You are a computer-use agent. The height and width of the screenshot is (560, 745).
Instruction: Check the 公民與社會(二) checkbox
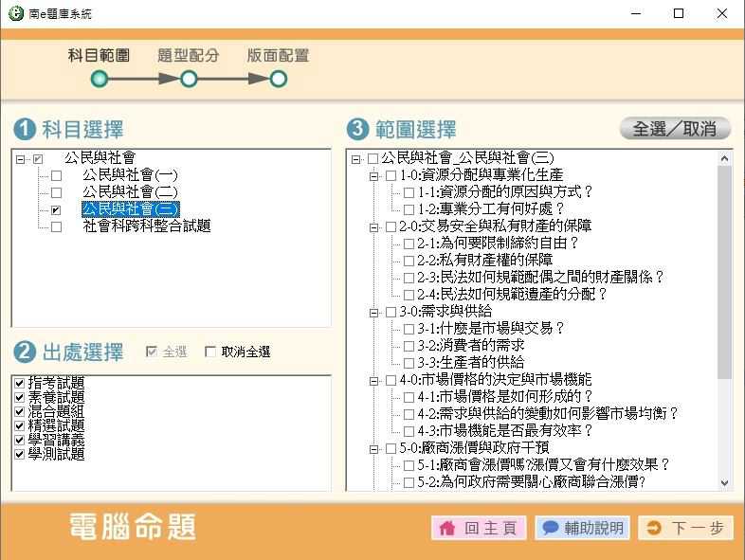tap(57, 193)
